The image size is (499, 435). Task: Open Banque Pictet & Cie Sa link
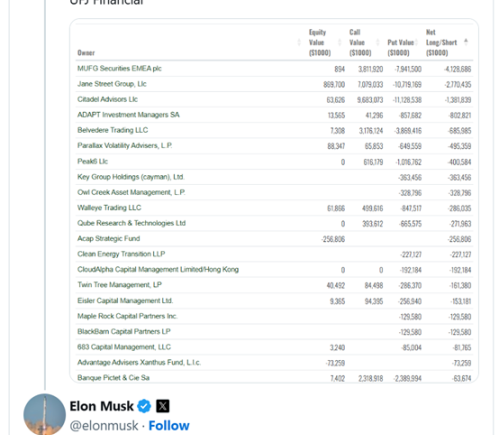point(113,378)
